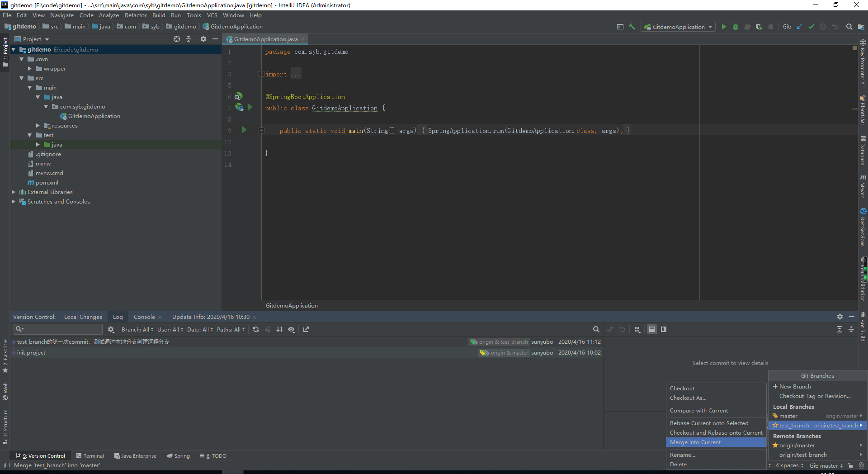Open log in new tab arrow icon
Viewport: 868px width, 474px height.
click(306, 329)
